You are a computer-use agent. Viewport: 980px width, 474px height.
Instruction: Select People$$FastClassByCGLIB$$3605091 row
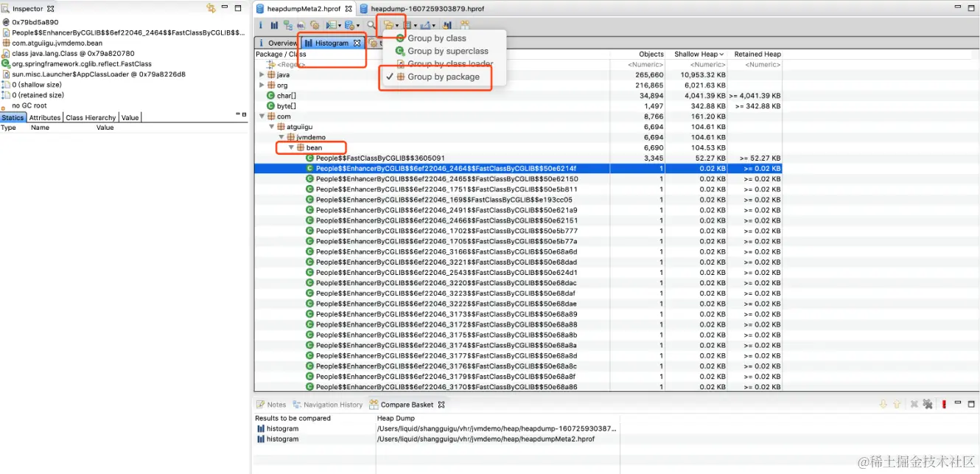[x=518, y=158]
